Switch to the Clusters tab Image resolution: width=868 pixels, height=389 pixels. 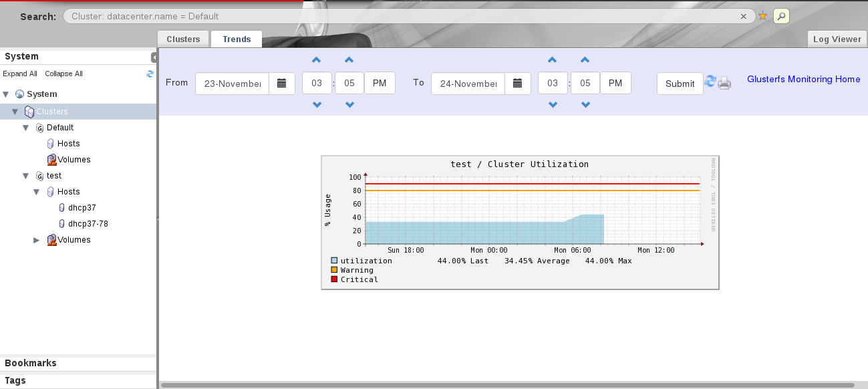183,39
